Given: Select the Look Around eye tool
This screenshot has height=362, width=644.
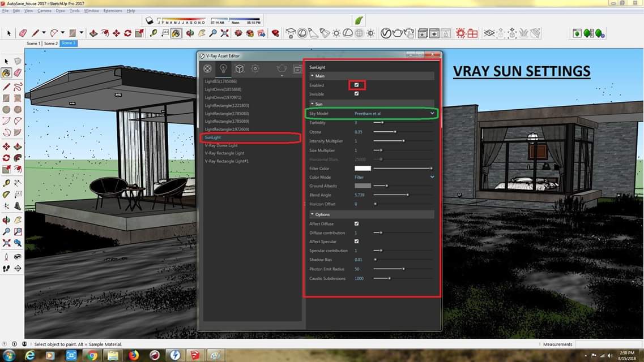Looking at the screenshot, I should pos(18,257).
